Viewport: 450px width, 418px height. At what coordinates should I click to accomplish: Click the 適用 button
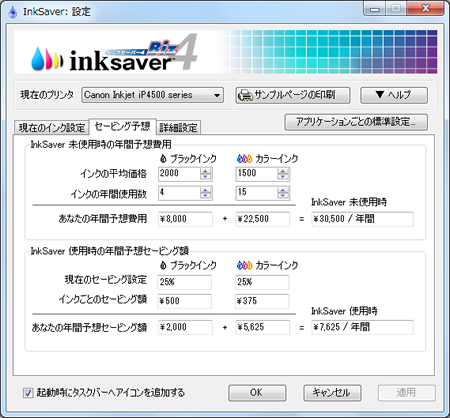(406, 393)
